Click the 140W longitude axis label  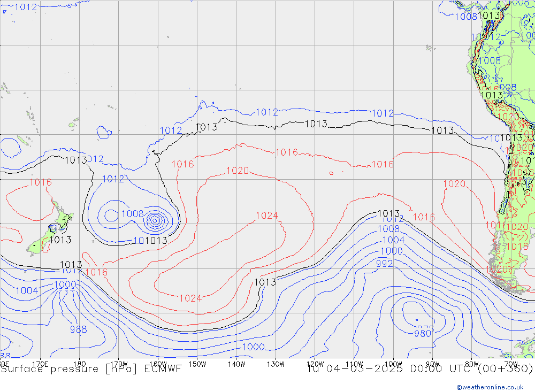236,364
